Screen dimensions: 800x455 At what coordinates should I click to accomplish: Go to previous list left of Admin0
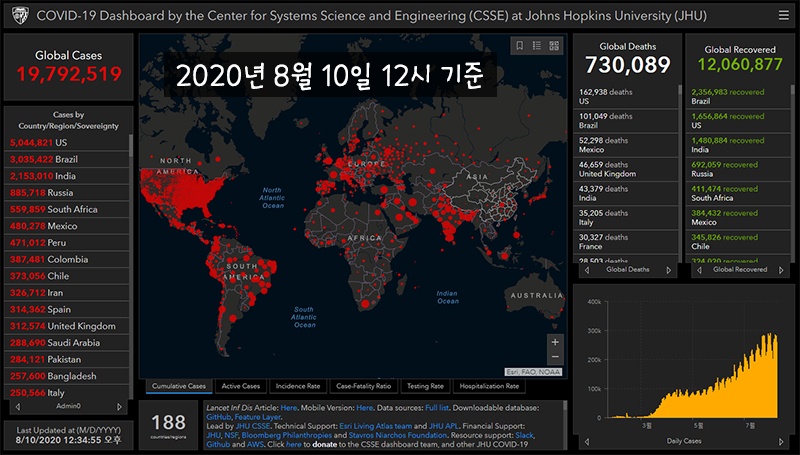tap(18, 407)
